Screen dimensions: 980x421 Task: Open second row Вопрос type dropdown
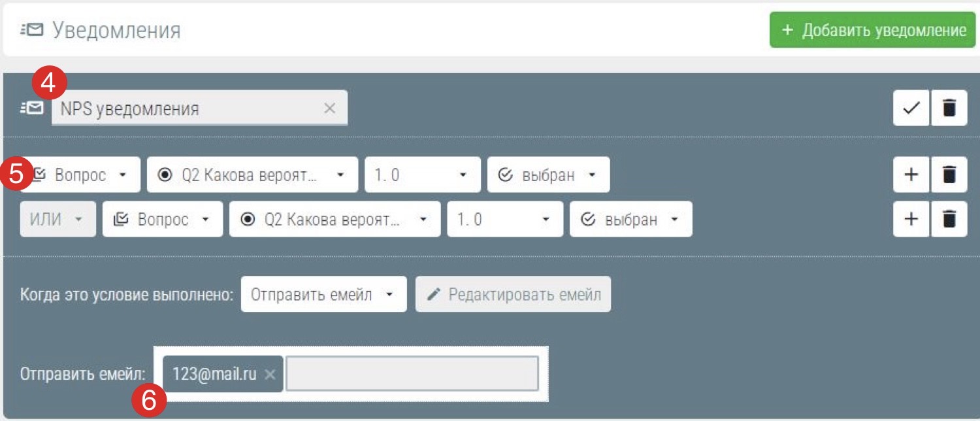tap(163, 220)
